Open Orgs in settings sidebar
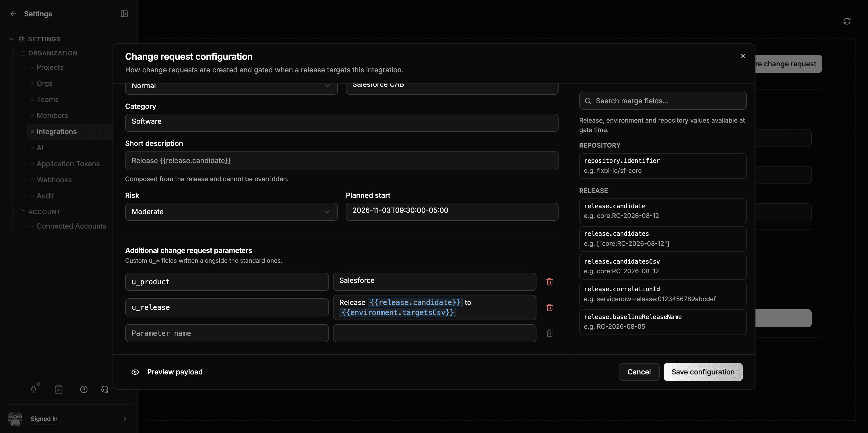The height and width of the screenshot is (433, 868). [44, 83]
